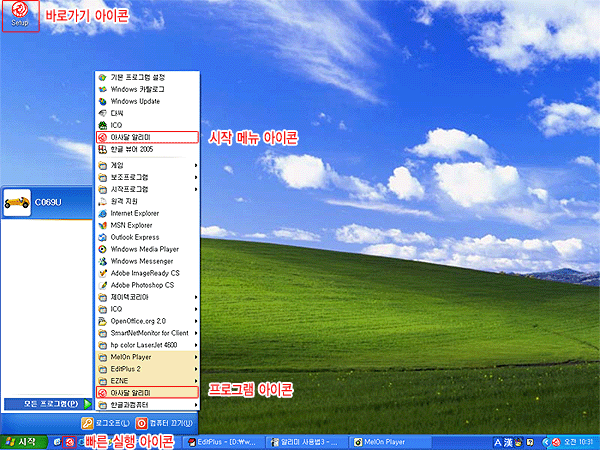Launch Adobe Photoshop CS
Screen dimensions: 600x450
point(142,285)
